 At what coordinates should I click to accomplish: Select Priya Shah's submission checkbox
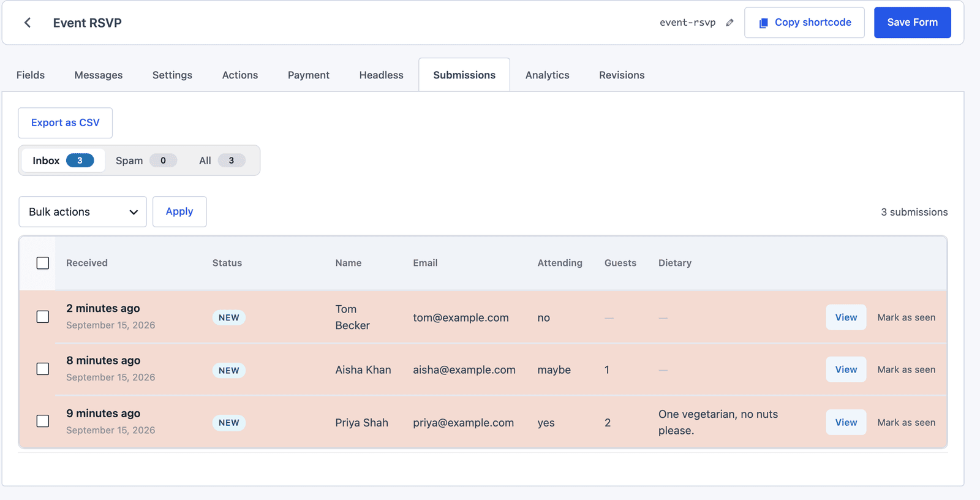point(43,421)
